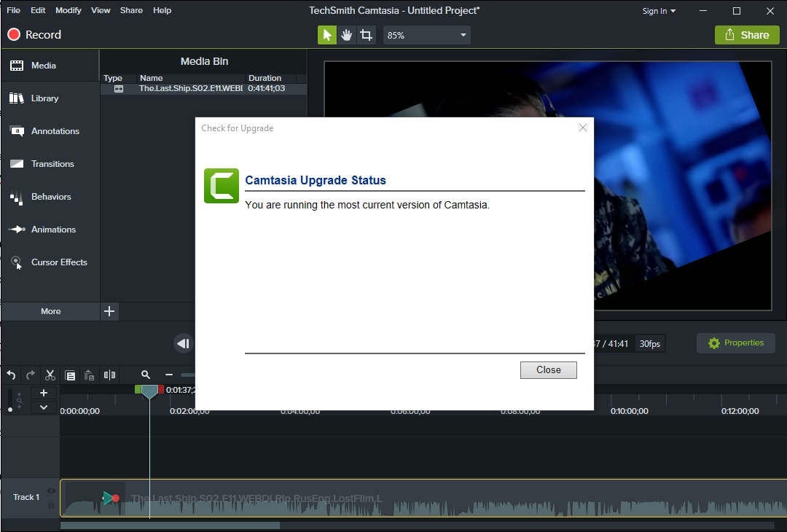Open the Edit menu
The width and height of the screenshot is (787, 532).
click(38, 10)
